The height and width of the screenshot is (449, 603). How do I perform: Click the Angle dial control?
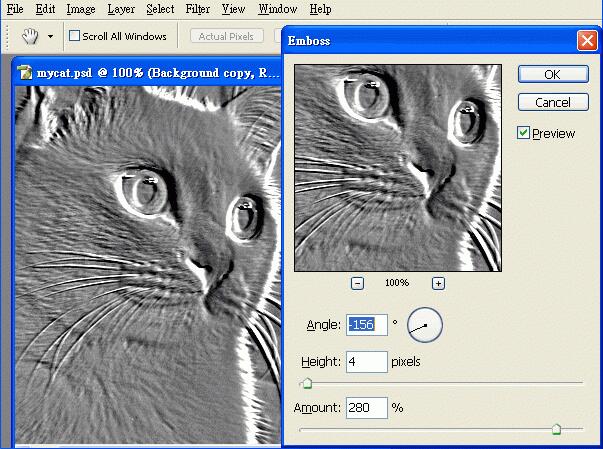pyautogui.click(x=424, y=324)
